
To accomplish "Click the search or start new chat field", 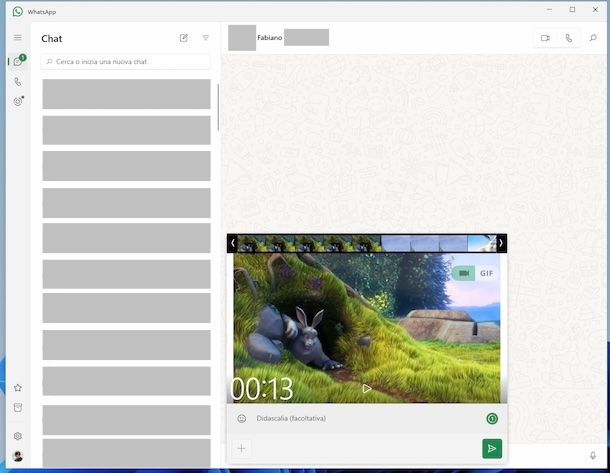I will [x=125, y=61].
